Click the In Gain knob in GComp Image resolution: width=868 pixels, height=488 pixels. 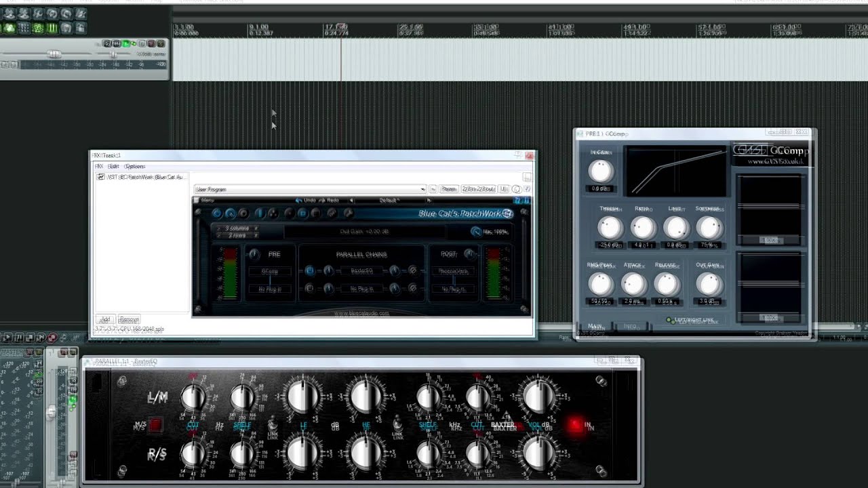click(x=601, y=171)
